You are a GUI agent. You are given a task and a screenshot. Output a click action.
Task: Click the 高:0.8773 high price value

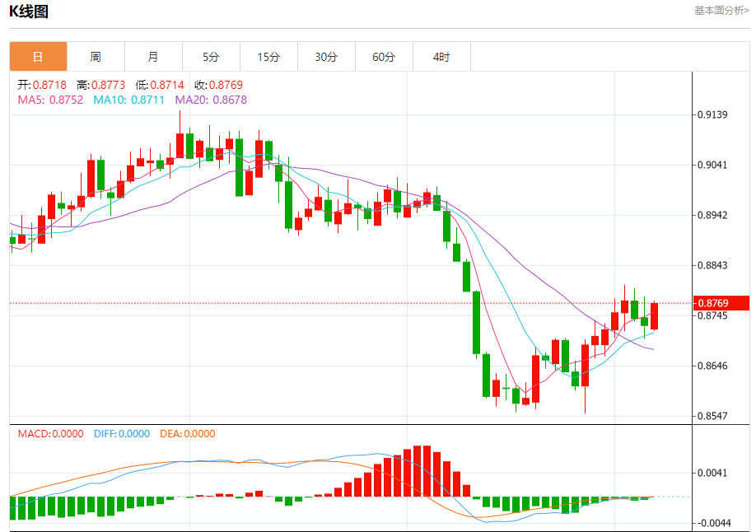[100, 85]
